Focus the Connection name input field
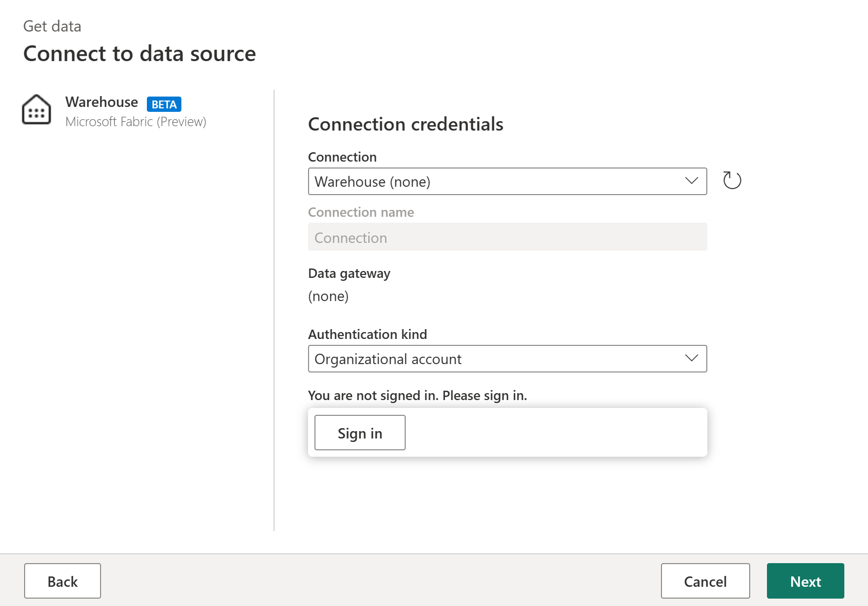Image resolution: width=868 pixels, height=606 pixels. coord(507,237)
